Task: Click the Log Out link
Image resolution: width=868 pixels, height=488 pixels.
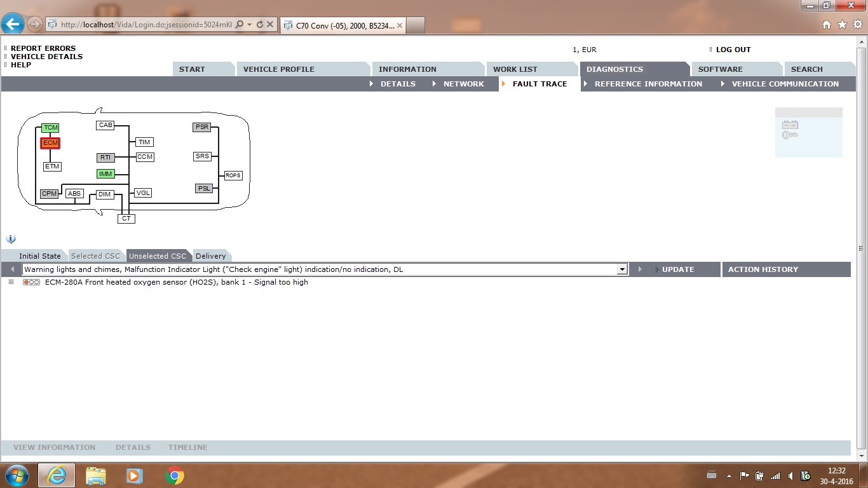Action: pyautogui.click(x=733, y=50)
